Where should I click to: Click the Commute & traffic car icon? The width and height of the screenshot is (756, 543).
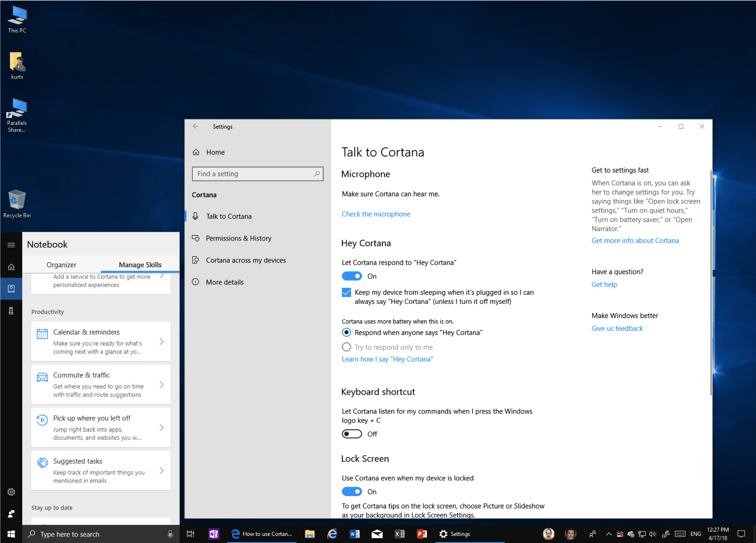42,376
